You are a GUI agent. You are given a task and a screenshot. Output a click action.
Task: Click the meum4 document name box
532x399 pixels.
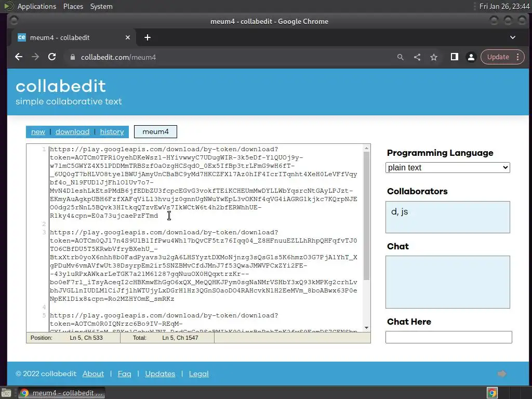coord(155,131)
